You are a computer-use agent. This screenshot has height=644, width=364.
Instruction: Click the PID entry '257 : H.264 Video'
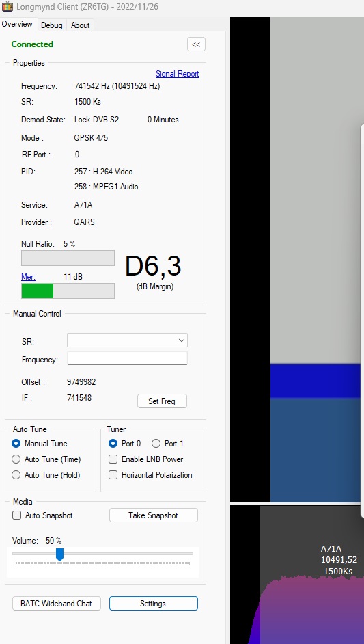pyautogui.click(x=103, y=172)
